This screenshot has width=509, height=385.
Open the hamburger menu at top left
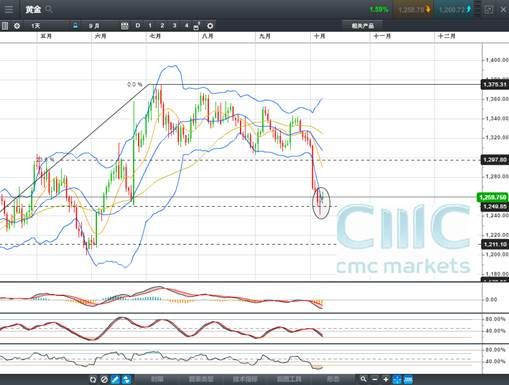click(8, 9)
